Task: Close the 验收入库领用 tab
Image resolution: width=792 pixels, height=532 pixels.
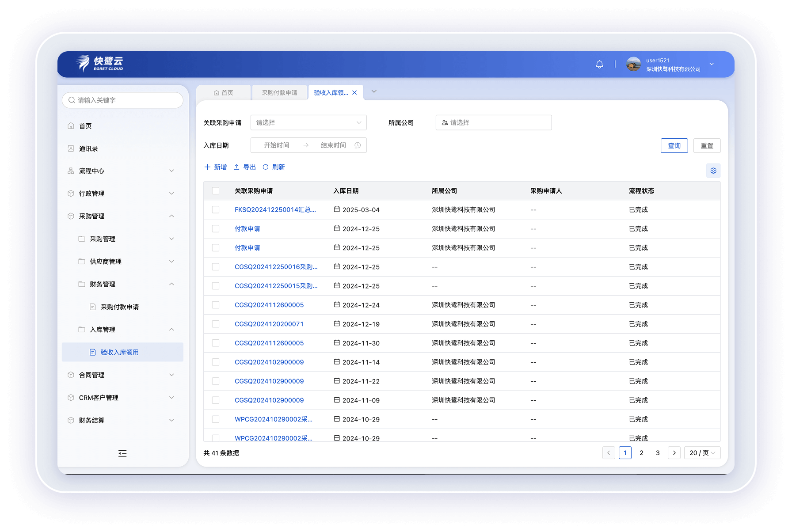Action: pyautogui.click(x=354, y=93)
